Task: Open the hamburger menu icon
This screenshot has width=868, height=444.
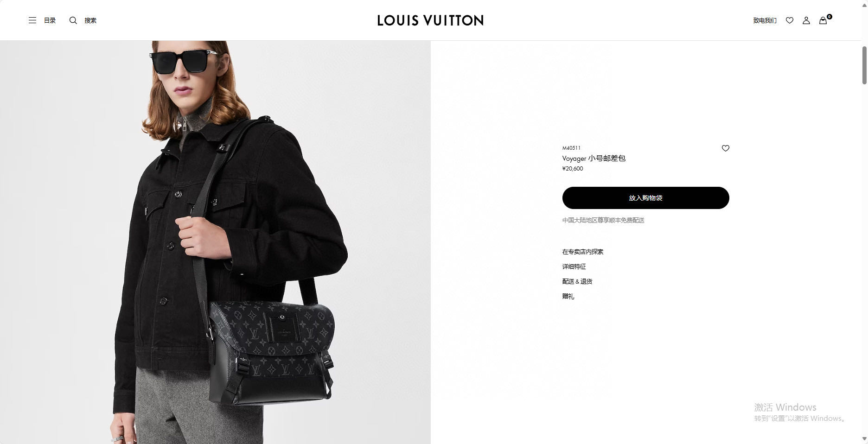Action: (32, 20)
